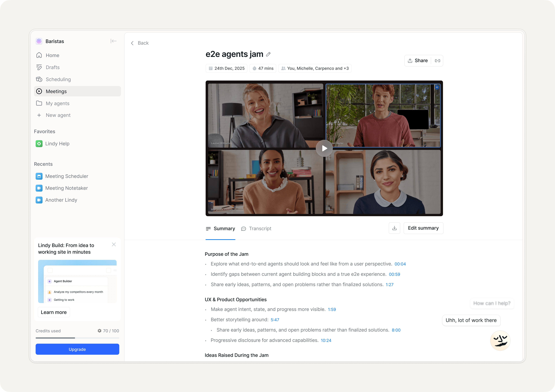This screenshot has width=555, height=392.
Task: Create a New agent
Action: [77, 115]
